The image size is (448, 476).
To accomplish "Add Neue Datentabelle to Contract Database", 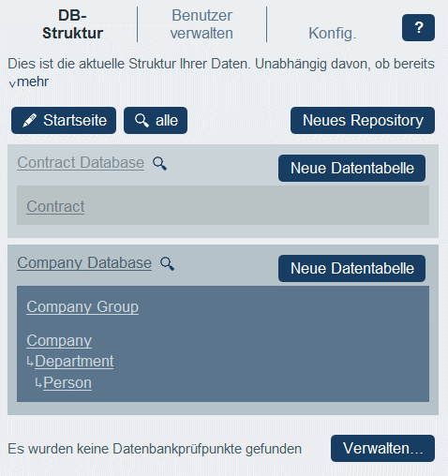I will click(x=351, y=168).
